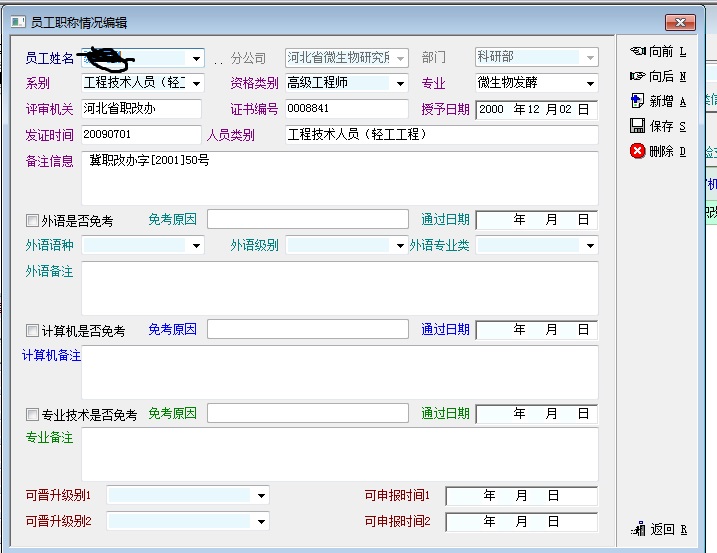Screen dimensions: 717x553
Task: Open the 资格类别 dropdown list
Action: 400,84
